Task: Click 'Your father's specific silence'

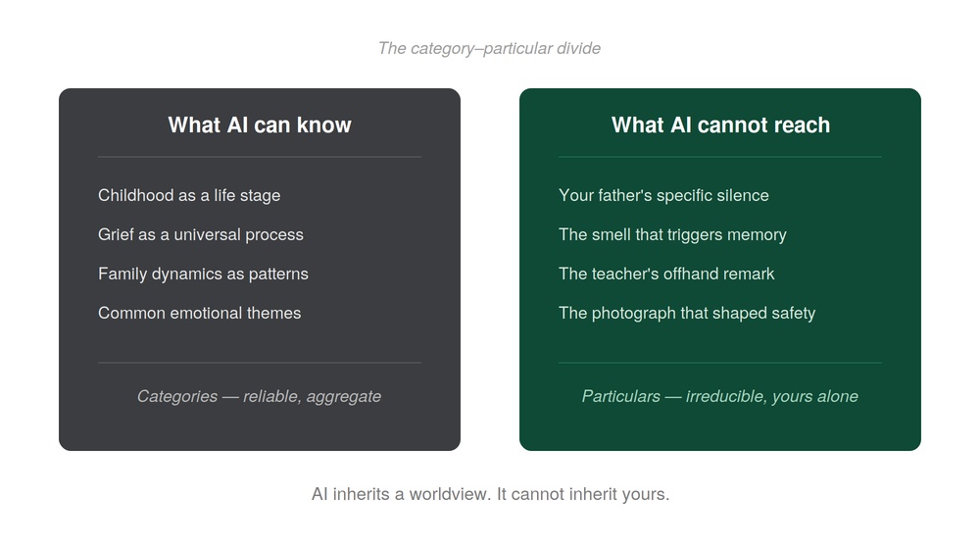Action: tap(663, 195)
